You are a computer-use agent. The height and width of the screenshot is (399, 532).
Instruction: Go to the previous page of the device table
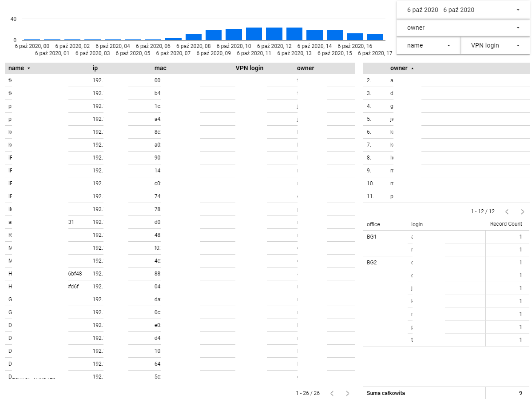[x=331, y=393]
